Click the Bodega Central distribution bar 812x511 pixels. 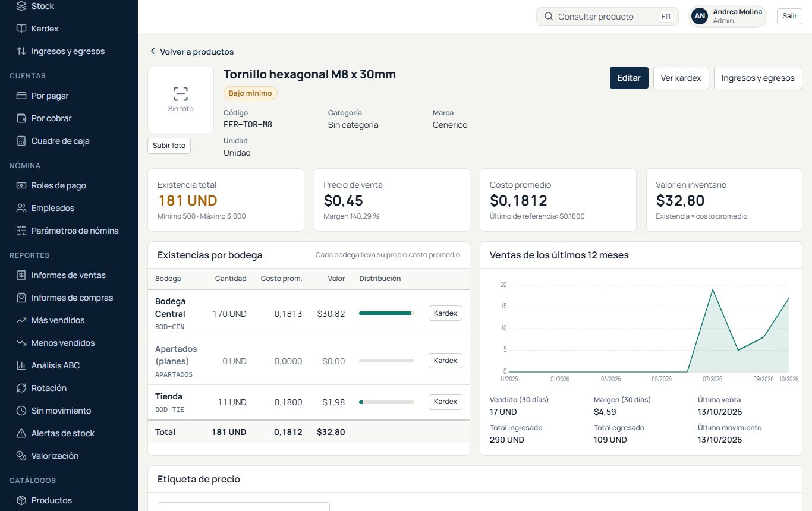pos(386,313)
